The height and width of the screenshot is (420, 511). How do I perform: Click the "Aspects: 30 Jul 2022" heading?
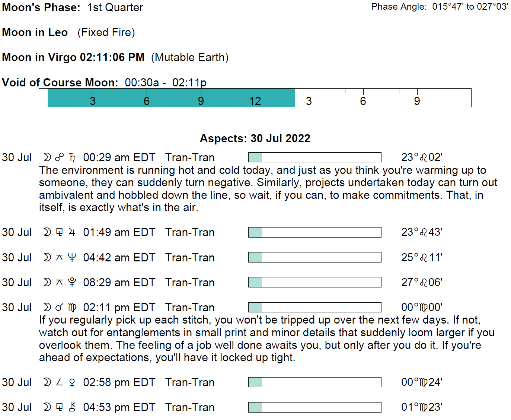[x=255, y=139]
